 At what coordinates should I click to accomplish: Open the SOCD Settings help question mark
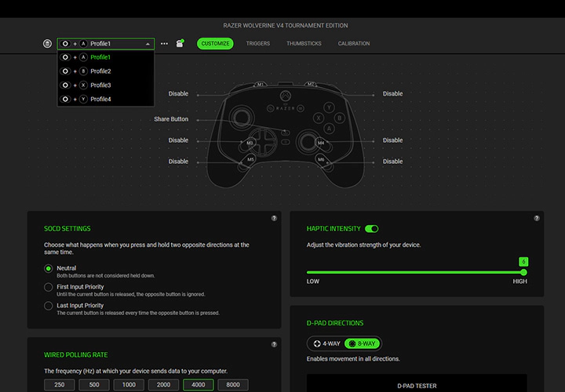tap(274, 218)
